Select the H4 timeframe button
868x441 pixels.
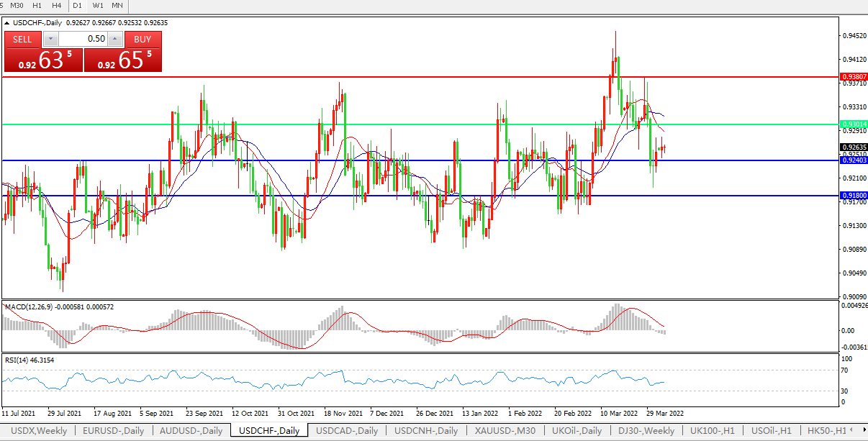pyautogui.click(x=56, y=6)
